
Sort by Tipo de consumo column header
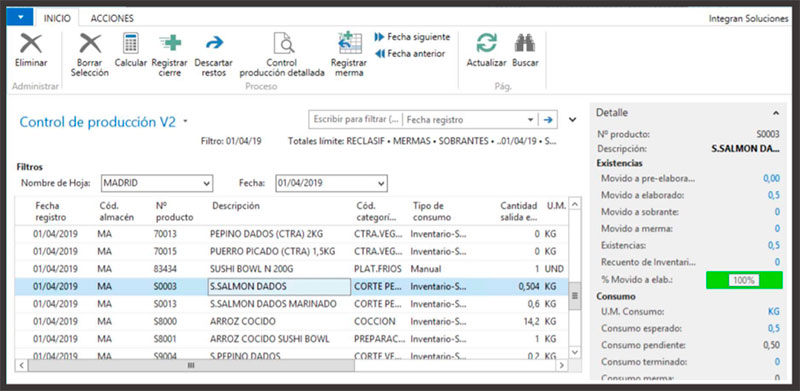coord(432,211)
